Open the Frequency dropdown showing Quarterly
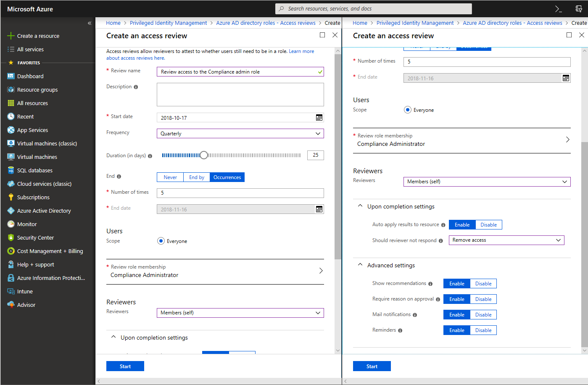 [240, 133]
